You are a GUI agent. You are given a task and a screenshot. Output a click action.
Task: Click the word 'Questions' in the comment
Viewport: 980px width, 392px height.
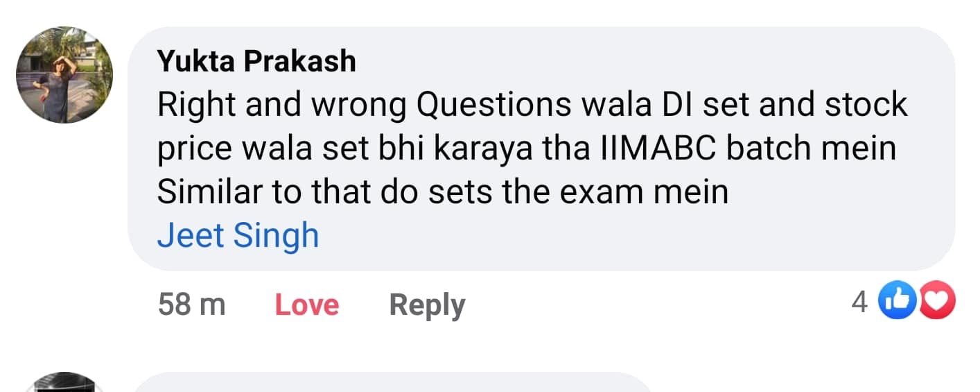[493, 104]
